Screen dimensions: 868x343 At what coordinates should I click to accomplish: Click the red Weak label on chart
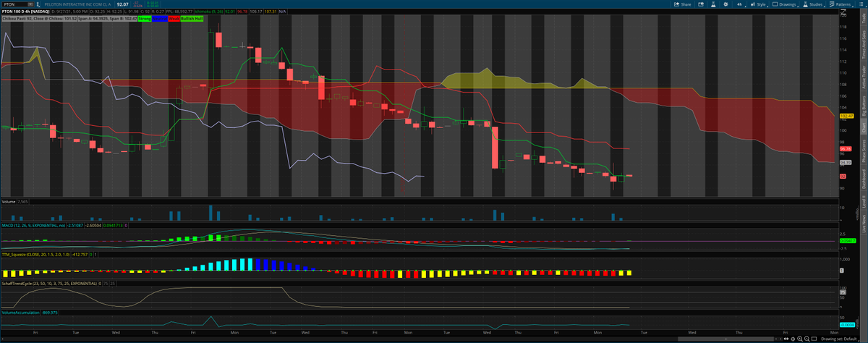(x=174, y=18)
